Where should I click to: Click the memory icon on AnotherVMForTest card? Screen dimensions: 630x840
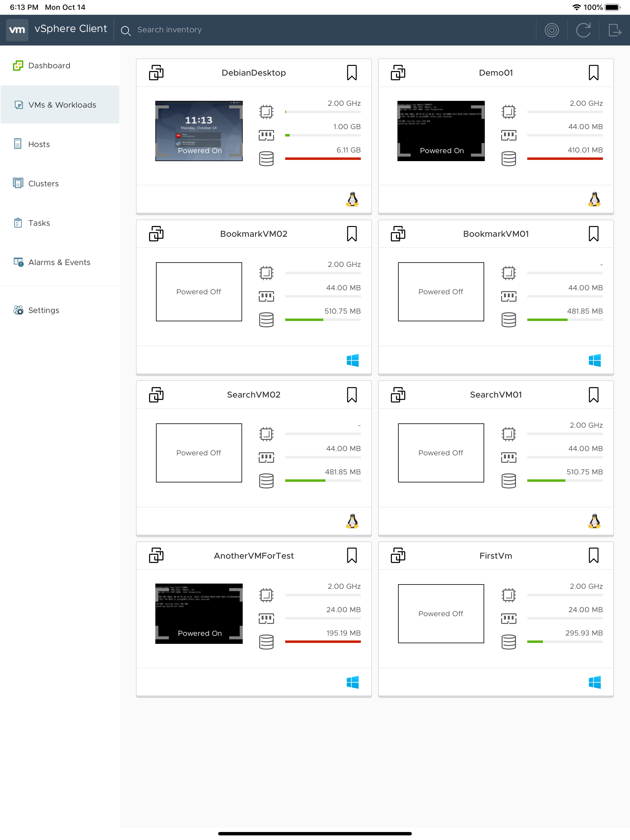pos(266,618)
